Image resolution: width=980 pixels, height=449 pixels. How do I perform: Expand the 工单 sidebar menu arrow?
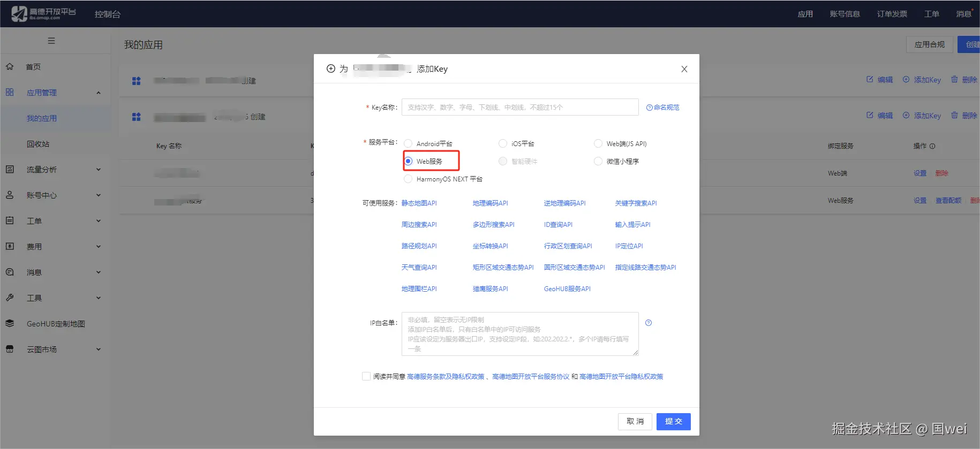(99, 220)
